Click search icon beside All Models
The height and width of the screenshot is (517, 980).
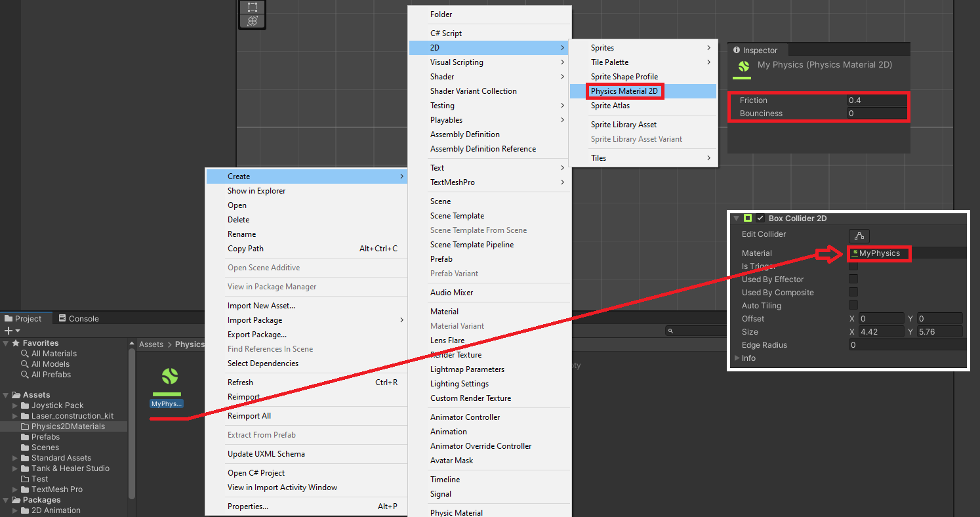25,364
